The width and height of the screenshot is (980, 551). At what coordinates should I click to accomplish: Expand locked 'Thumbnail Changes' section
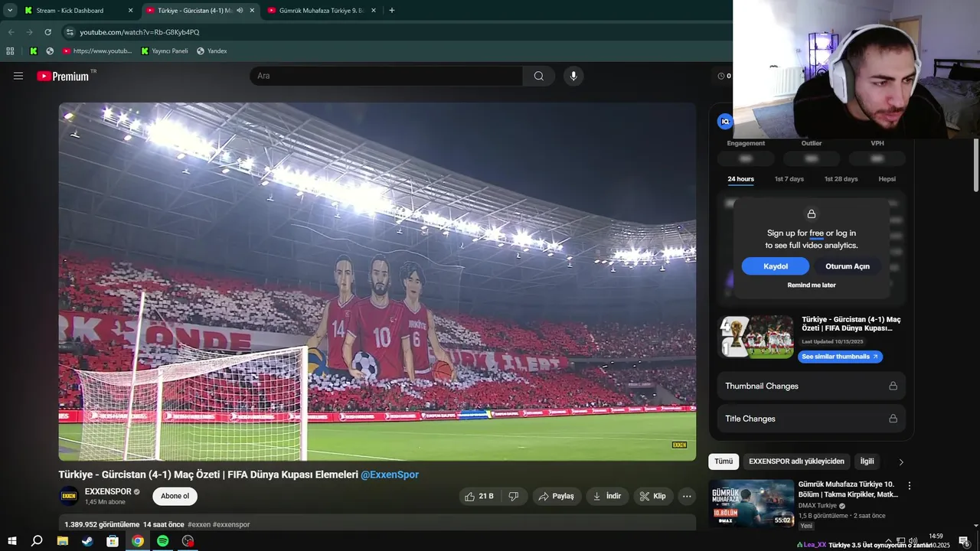pyautogui.click(x=812, y=386)
